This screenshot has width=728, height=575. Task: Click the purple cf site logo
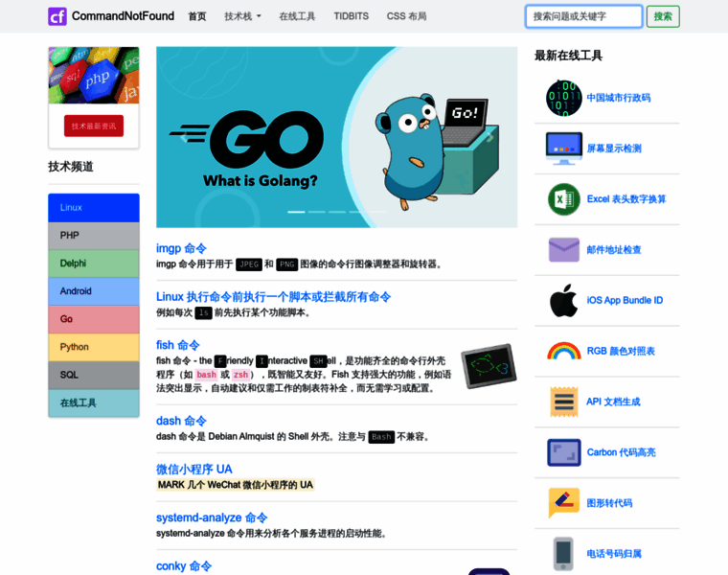coord(57,16)
